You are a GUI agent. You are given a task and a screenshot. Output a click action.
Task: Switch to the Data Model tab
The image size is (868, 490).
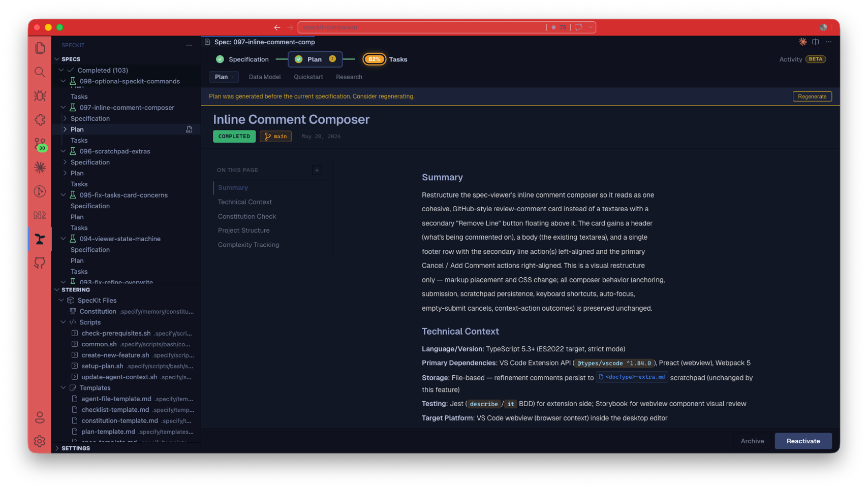[x=265, y=77]
